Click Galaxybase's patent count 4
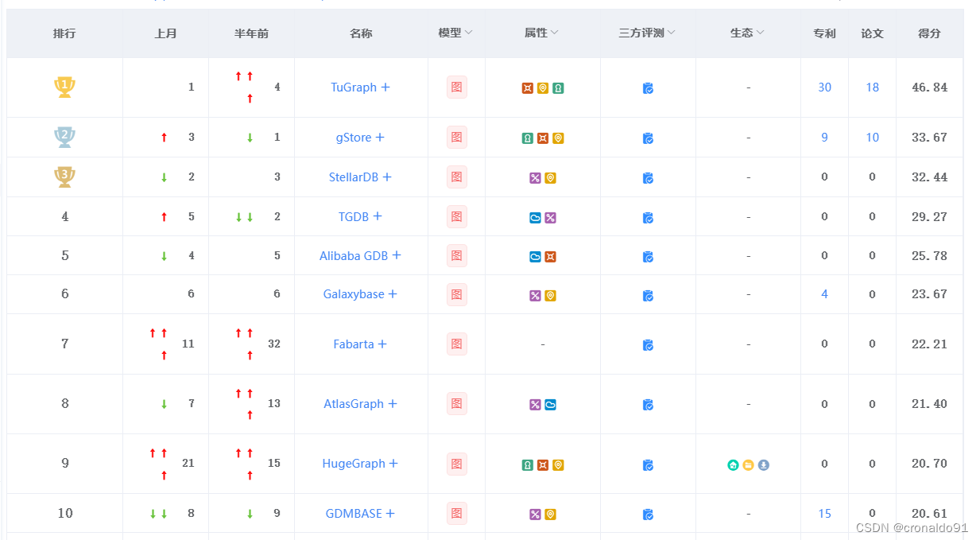The width and height of the screenshot is (980, 540). click(824, 294)
